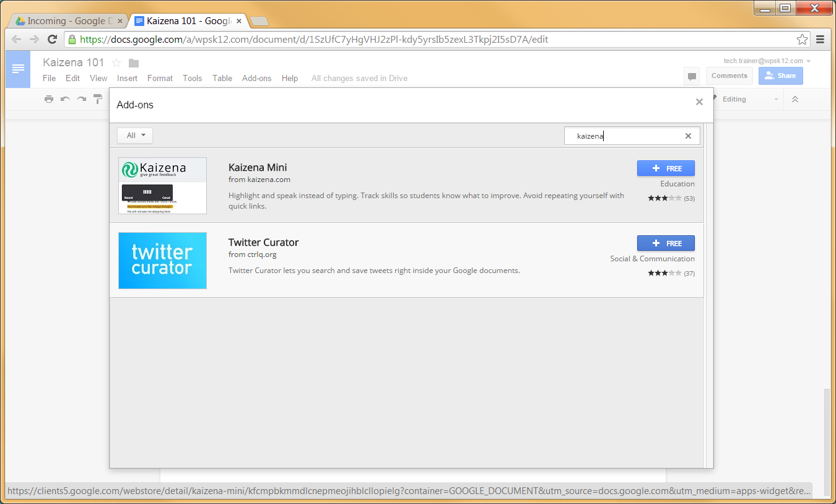836x504 pixels.
Task: Bookmark this page with the star icon
Action: coord(803,40)
